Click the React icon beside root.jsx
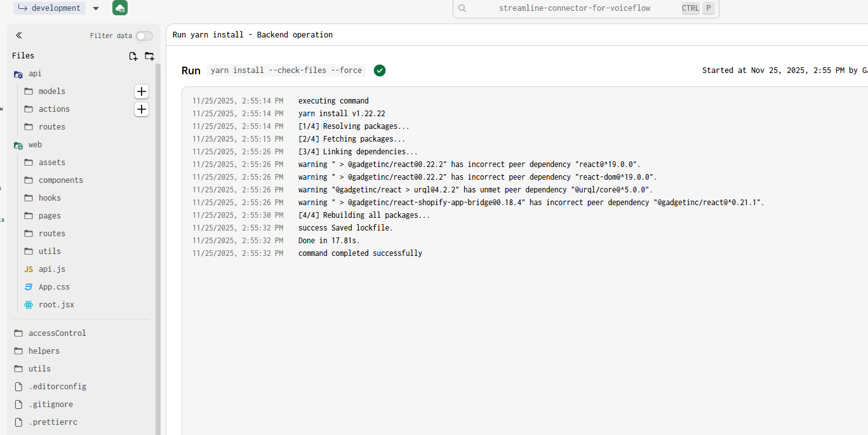Image resolution: width=868 pixels, height=435 pixels. pyautogui.click(x=29, y=305)
